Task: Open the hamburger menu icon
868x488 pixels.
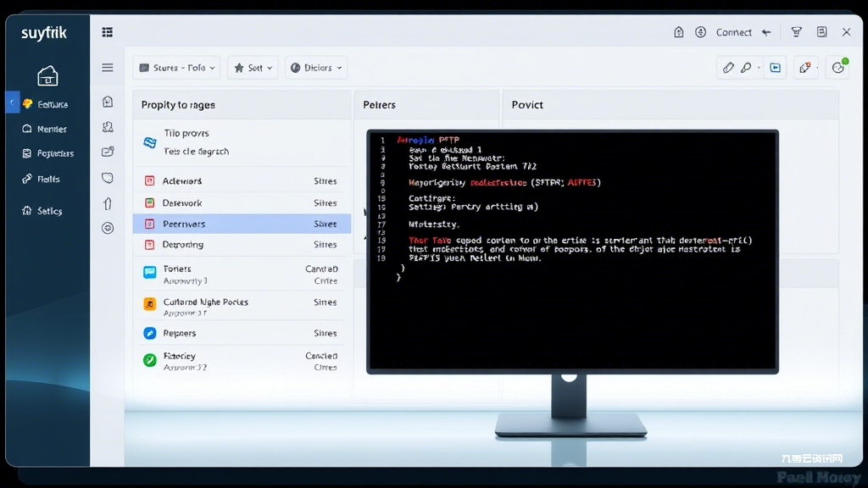Action: [x=108, y=68]
